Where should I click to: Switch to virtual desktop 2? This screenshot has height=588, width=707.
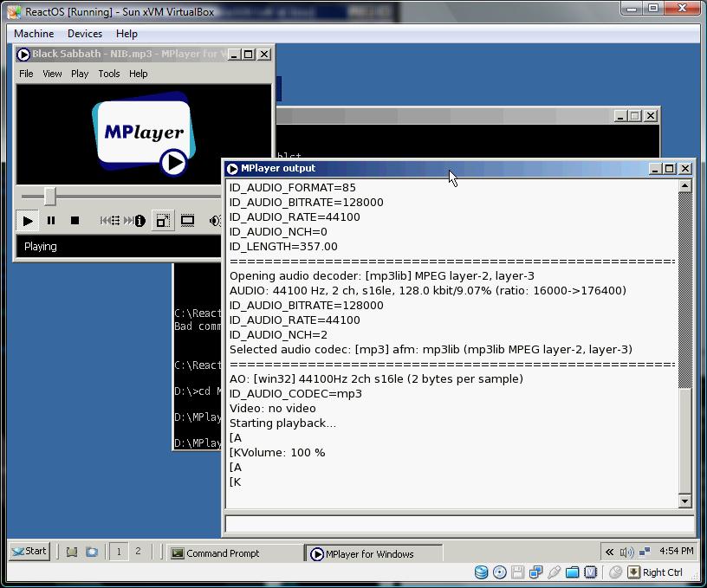coord(138,552)
